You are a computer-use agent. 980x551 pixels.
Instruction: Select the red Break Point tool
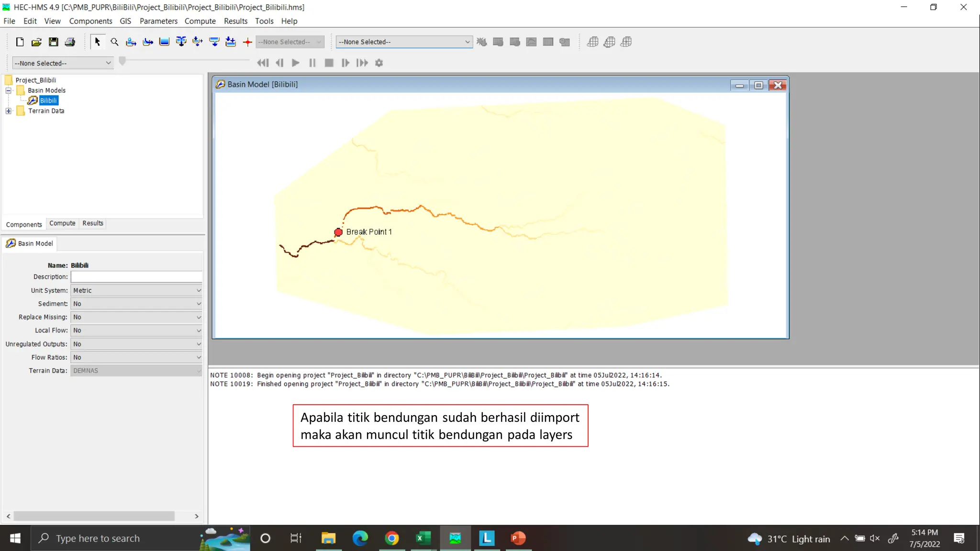coord(247,42)
